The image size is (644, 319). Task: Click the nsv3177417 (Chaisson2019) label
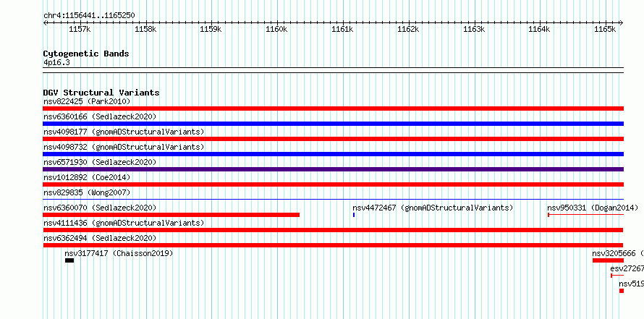[119, 253]
